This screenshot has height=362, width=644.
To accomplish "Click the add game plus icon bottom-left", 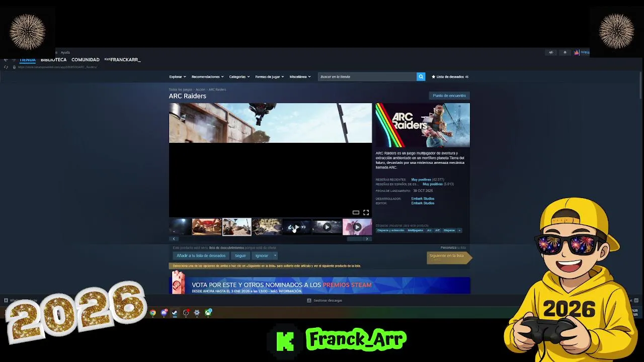I will (6, 301).
